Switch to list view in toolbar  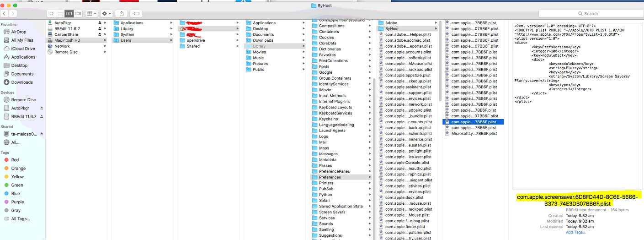pyautogui.click(x=60, y=14)
